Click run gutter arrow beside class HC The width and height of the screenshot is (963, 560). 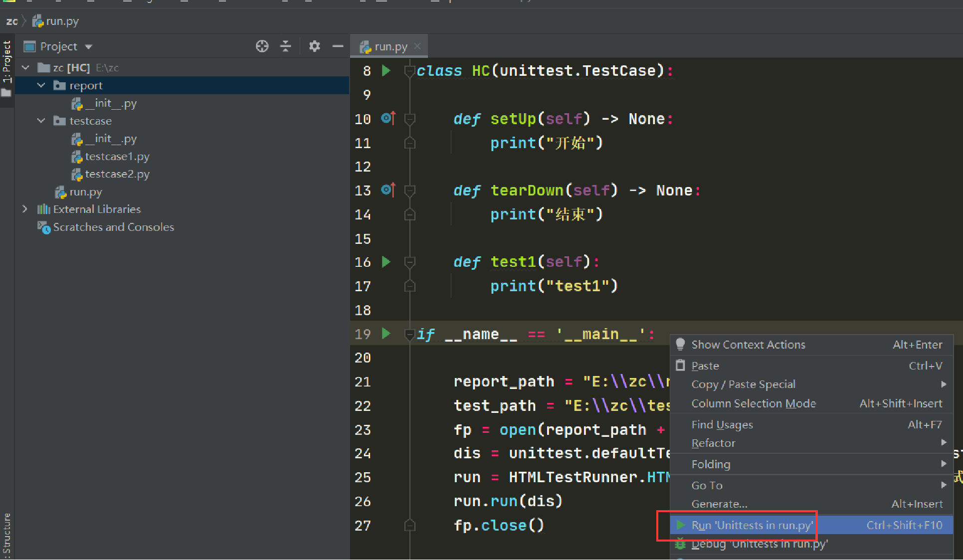click(386, 71)
